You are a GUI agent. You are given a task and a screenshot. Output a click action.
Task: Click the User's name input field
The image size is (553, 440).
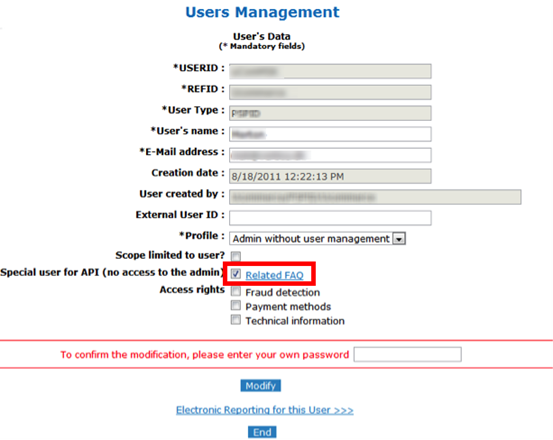click(x=330, y=134)
